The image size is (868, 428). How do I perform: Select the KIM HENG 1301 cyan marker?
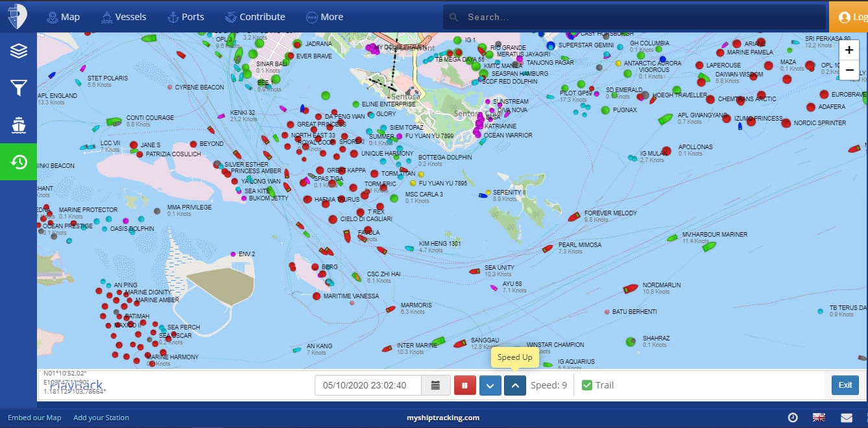tap(409, 248)
